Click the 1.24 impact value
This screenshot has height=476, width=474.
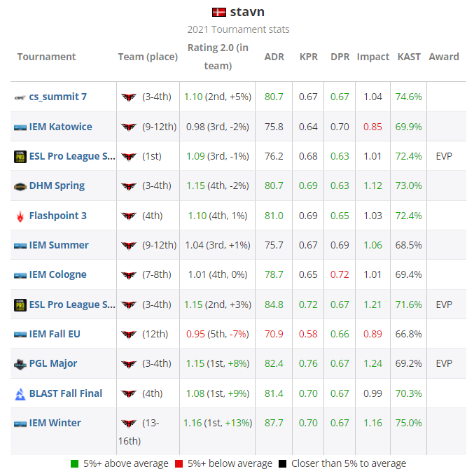[x=372, y=363]
